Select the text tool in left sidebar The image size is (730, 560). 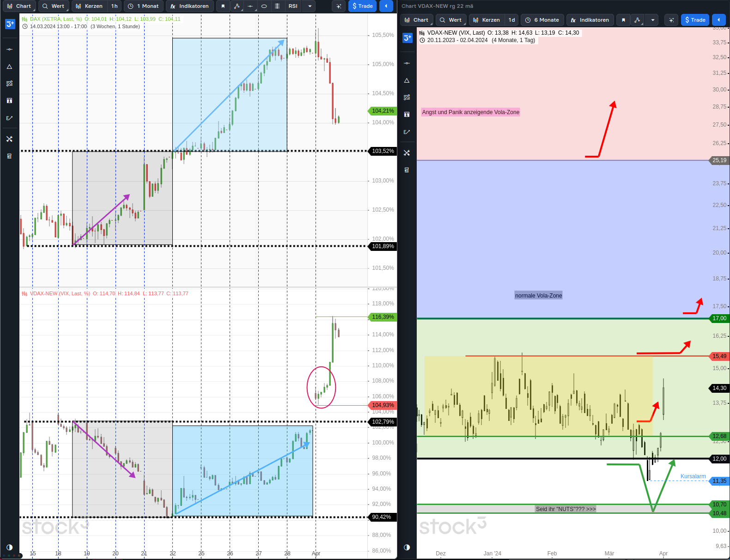pyautogui.click(x=9, y=101)
